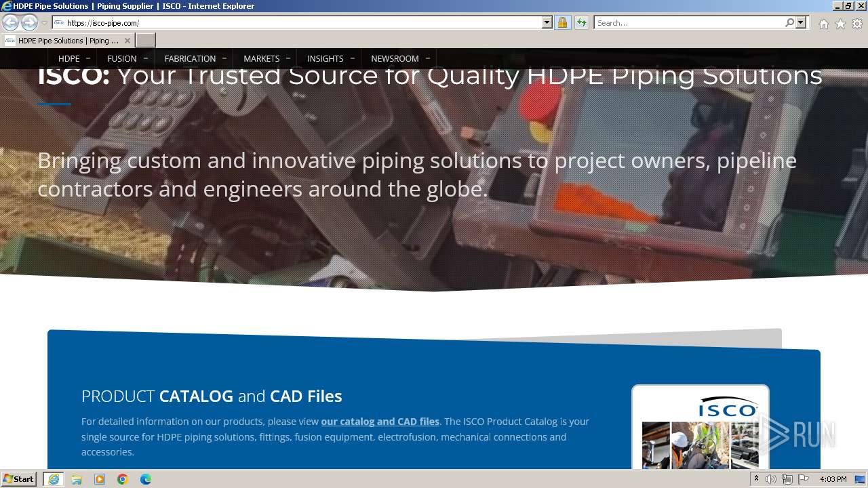Open File Explorer from the taskbar
This screenshot has width=868, height=488.
pyautogui.click(x=77, y=479)
